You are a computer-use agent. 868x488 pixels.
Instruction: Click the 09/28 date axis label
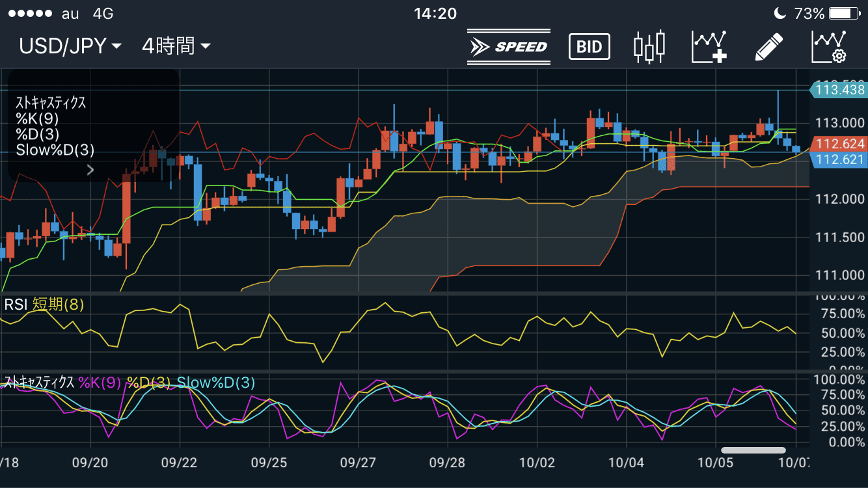point(448,463)
